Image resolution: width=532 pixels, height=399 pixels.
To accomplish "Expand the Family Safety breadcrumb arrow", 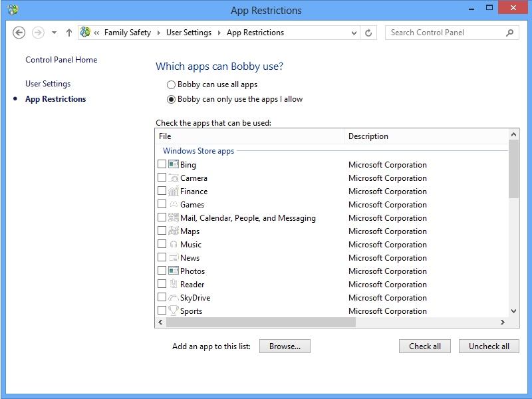I will pyautogui.click(x=158, y=33).
